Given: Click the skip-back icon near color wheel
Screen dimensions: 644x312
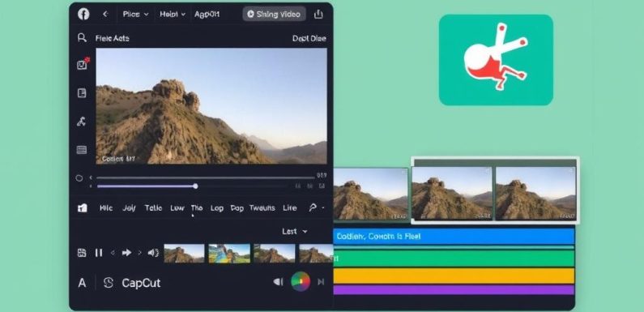Looking at the screenshot, I should (279, 281).
